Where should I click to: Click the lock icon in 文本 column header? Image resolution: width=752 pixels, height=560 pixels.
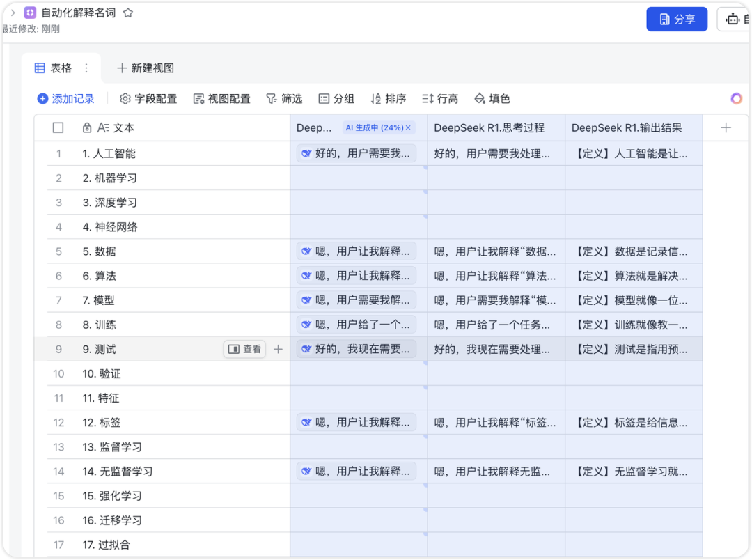click(x=87, y=127)
